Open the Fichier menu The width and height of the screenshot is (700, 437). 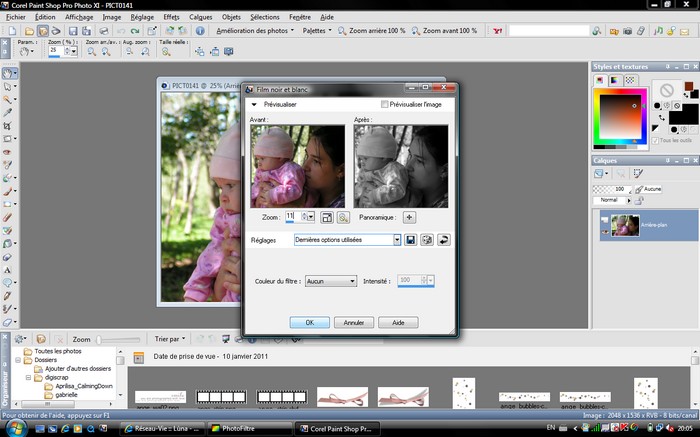16,17
